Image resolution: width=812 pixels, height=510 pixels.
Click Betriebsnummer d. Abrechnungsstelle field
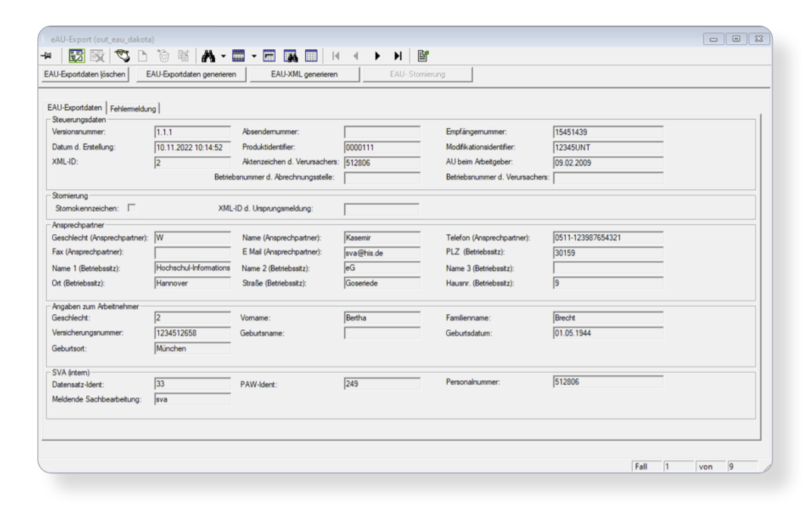tap(382, 178)
